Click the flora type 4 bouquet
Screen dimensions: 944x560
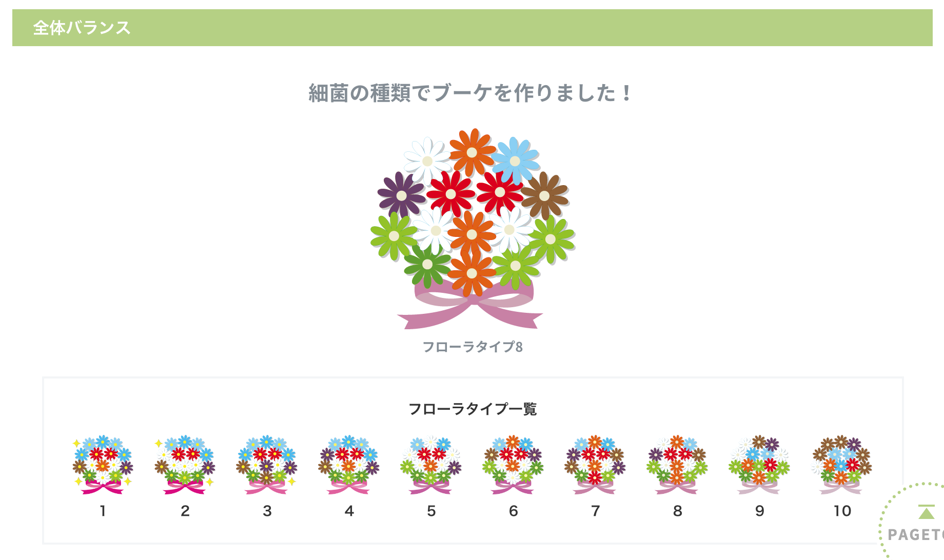[x=349, y=465]
